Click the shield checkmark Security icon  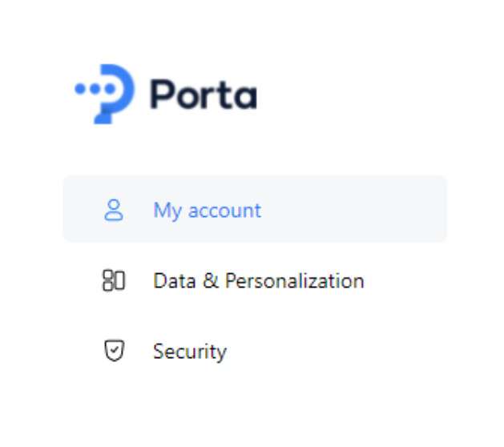coord(114,351)
